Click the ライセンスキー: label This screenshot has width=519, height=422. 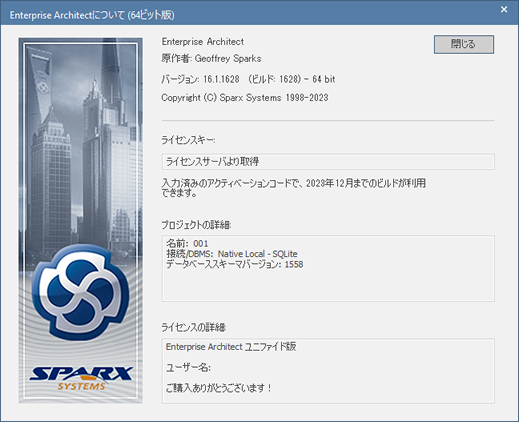(x=188, y=140)
